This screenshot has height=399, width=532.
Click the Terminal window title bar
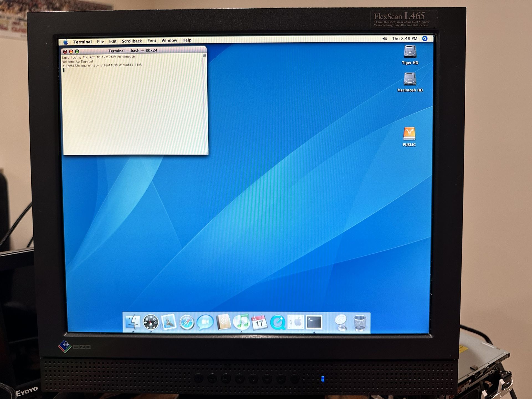pos(134,50)
